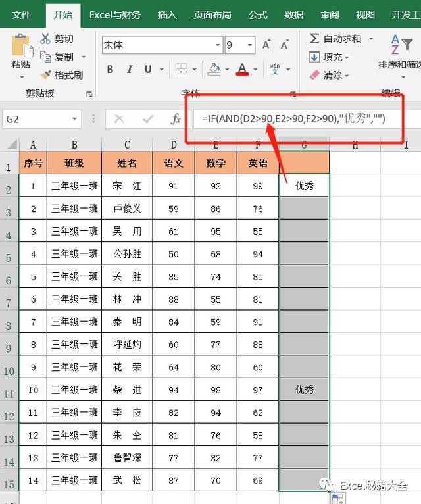The height and width of the screenshot is (504, 421).
Task: Toggle underline formatting
Action: coord(148,69)
